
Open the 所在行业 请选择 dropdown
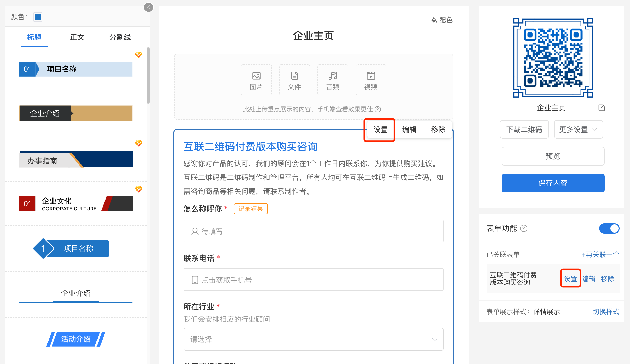coord(313,339)
